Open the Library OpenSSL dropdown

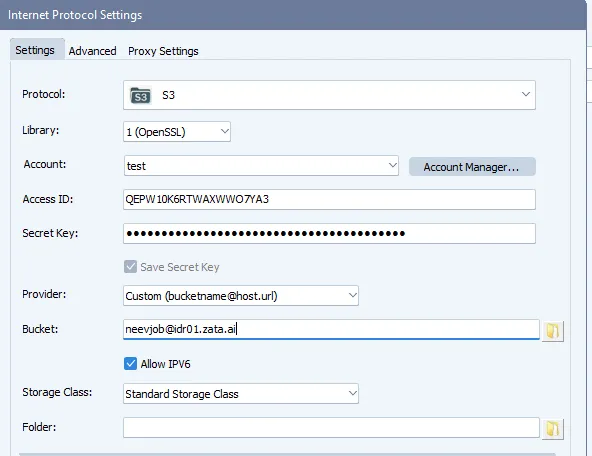[x=177, y=132]
